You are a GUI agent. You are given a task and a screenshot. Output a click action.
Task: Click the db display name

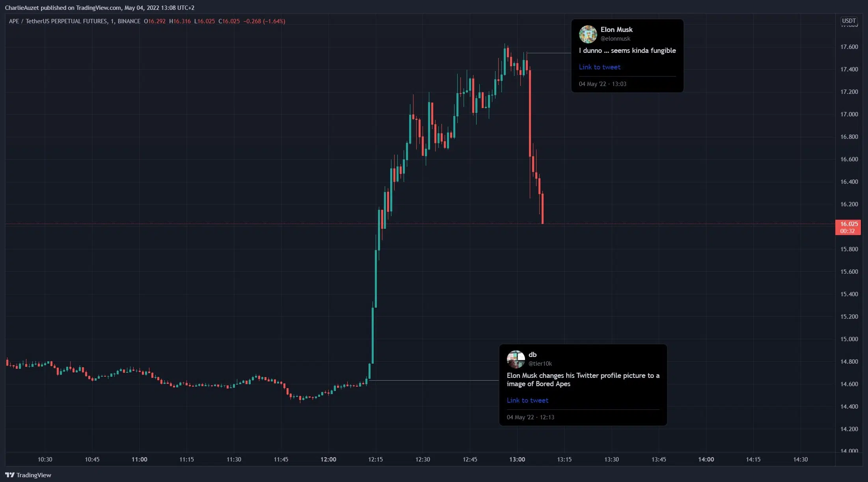tap(532, 355)
